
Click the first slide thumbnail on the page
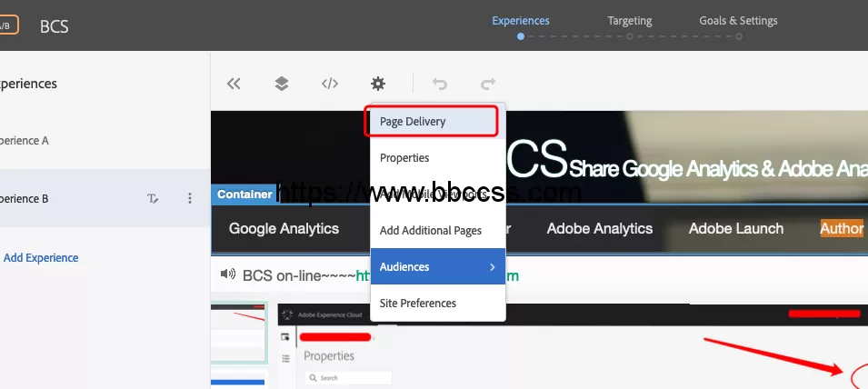pyautogui.click(x=239, y=333)
